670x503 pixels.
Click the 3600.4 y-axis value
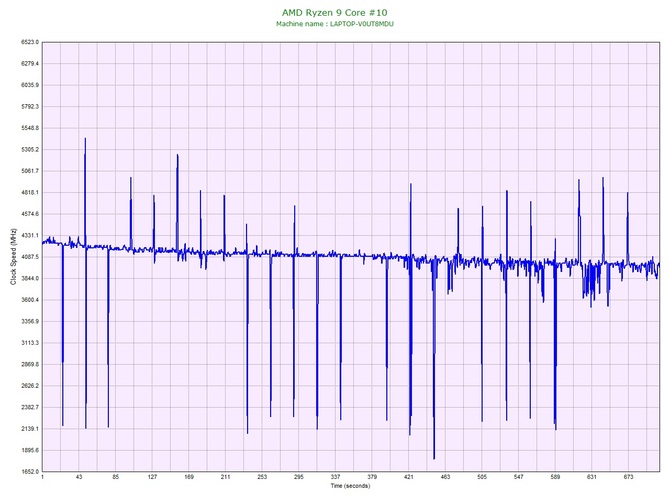pos(30,300)
